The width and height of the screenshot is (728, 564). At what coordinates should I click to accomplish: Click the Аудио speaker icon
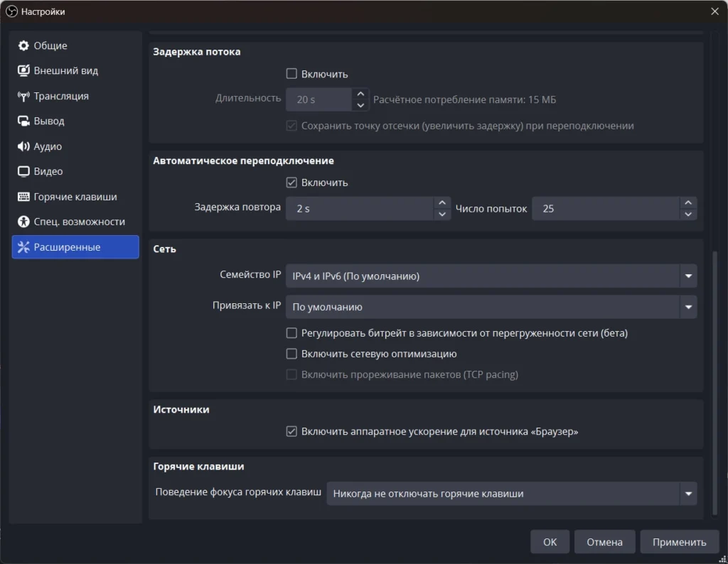click(23, 146)
